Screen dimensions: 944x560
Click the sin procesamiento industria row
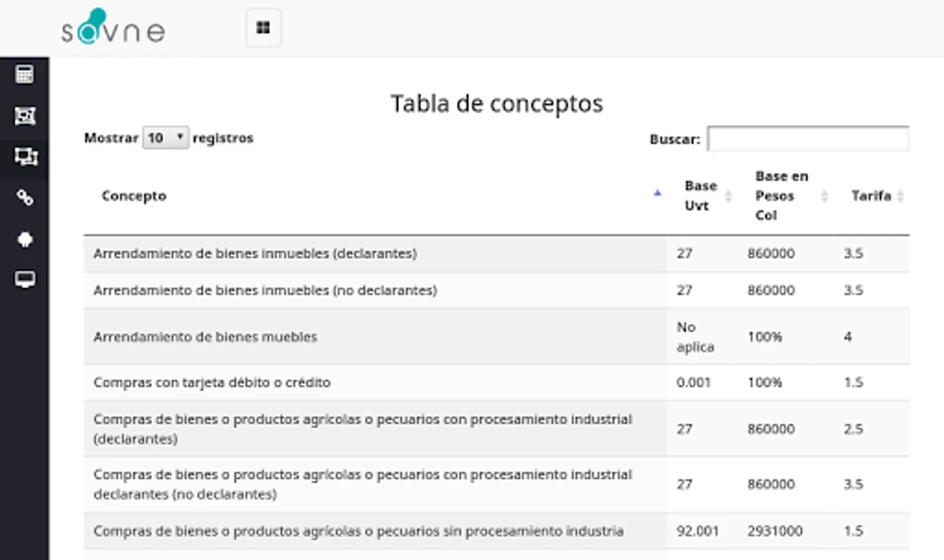point(358,531)
